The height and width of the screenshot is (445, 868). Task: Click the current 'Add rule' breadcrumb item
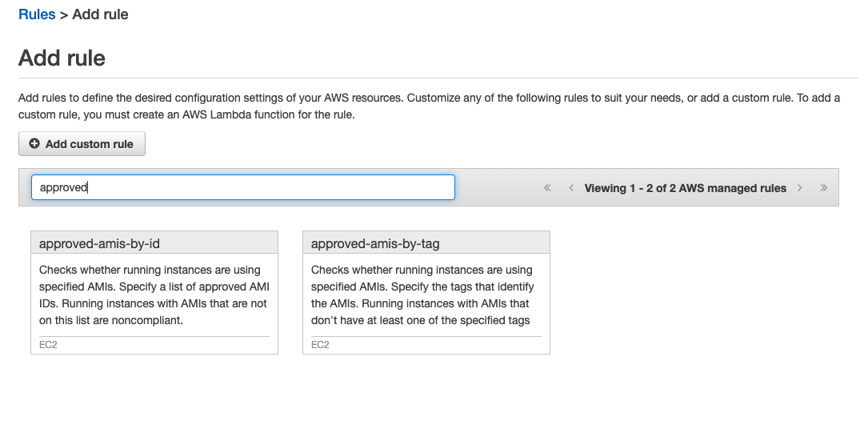click(100, 14)
